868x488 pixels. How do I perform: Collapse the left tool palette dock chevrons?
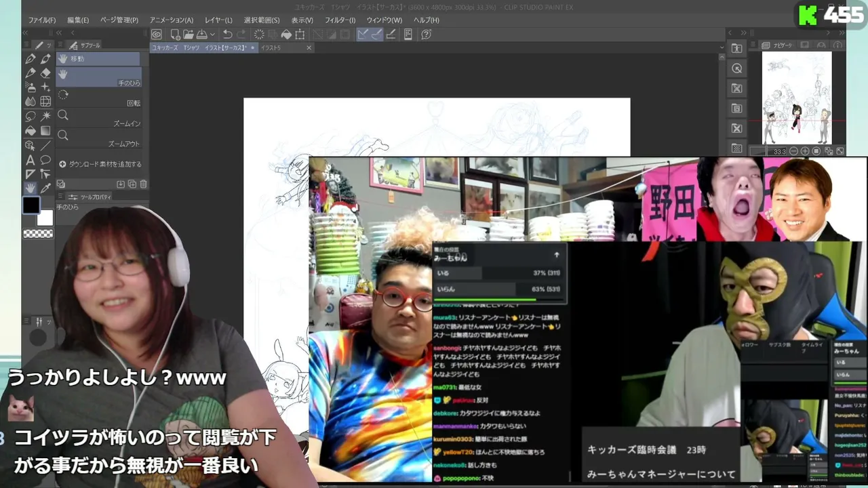pyautogui.click(x=26, y=33)
